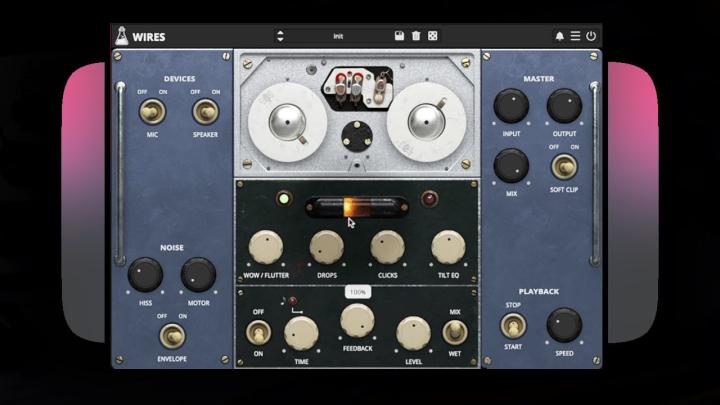
Task: Click the red indicator lamp
Action: click(x=430, y=199)
